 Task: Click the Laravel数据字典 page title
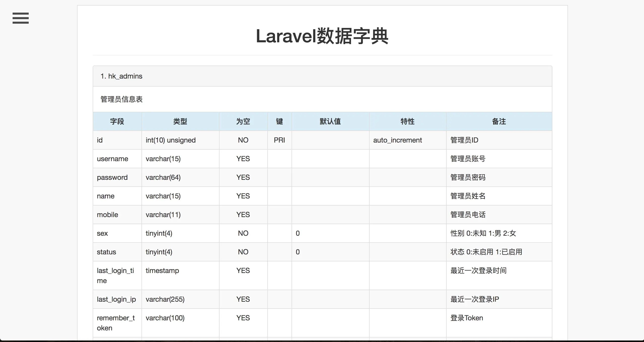tap(322, 36)
